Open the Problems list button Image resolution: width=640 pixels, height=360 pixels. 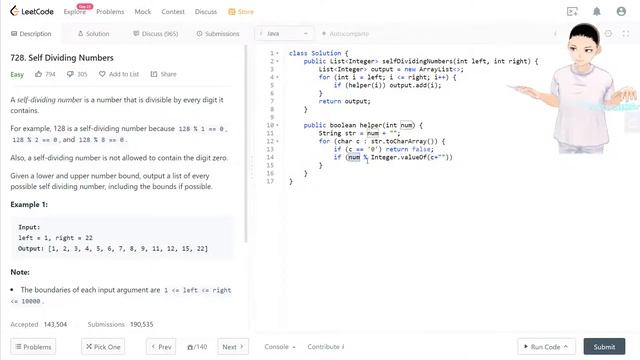pos(33,347)
